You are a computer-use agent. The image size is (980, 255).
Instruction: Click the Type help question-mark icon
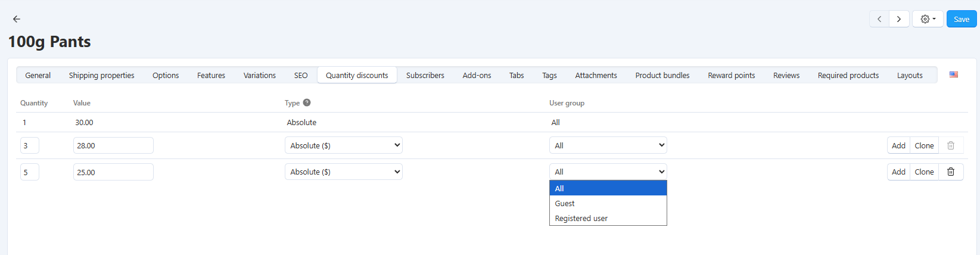point(307,102)
